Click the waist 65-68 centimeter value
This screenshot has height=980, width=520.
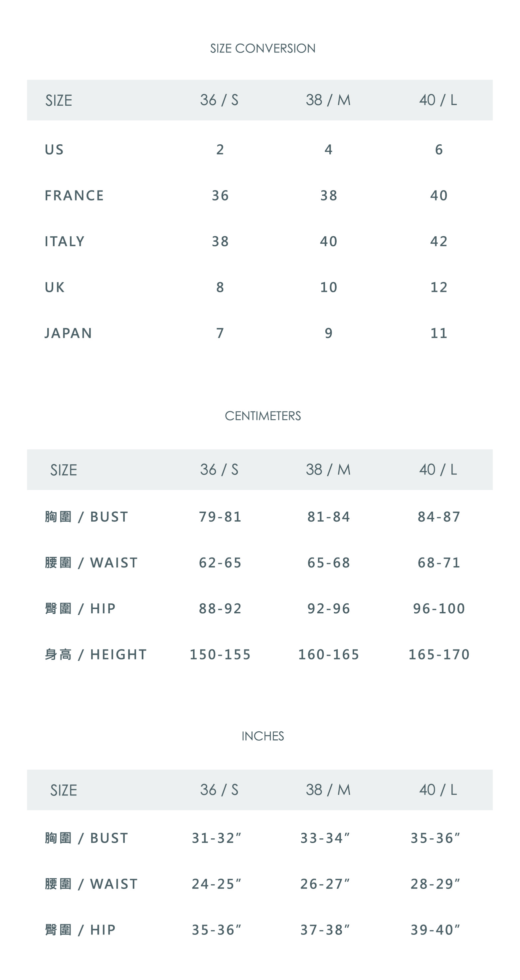tap(329, 563)
